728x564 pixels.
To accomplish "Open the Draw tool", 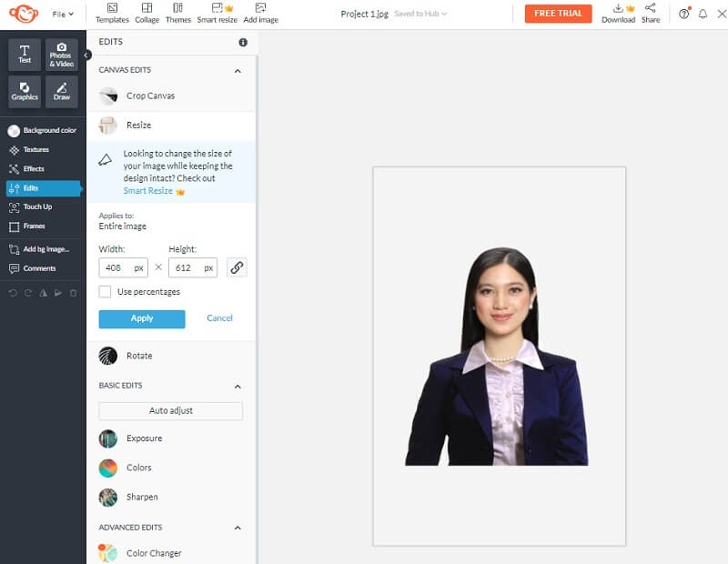I will coord(62,92).
